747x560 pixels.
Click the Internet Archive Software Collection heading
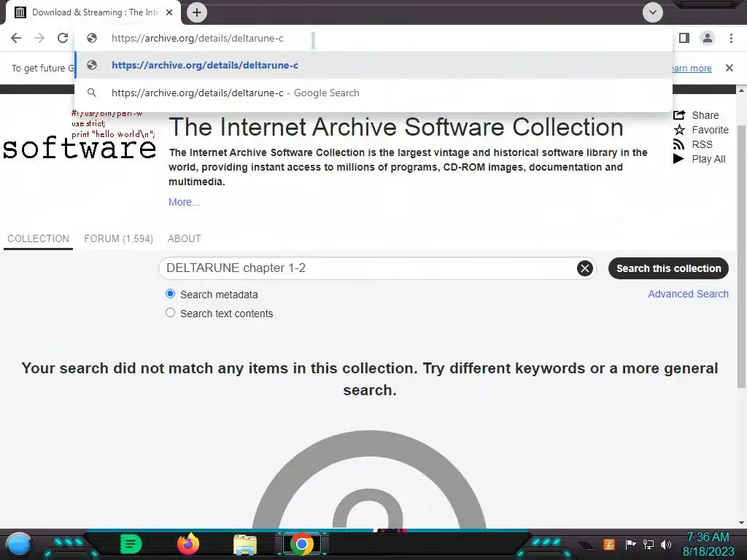pos(396,127)
